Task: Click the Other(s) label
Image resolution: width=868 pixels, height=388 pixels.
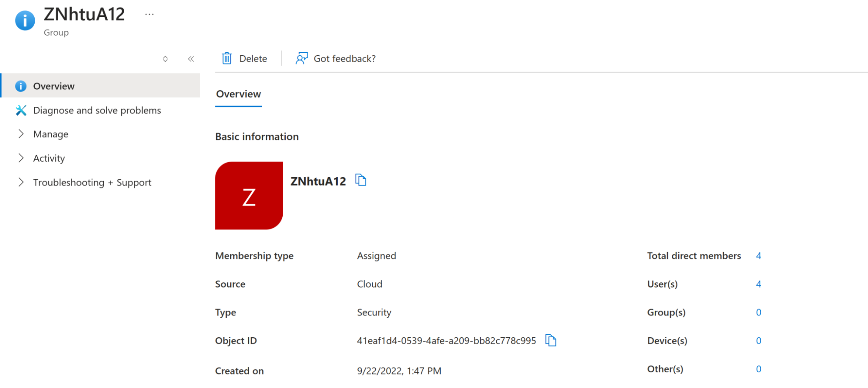Action: point(665,369)
